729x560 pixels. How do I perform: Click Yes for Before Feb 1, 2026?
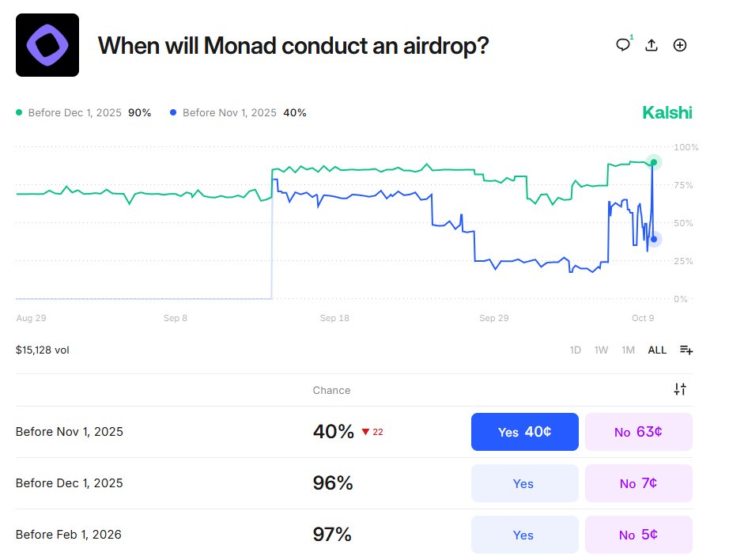(x=525, y=535)
